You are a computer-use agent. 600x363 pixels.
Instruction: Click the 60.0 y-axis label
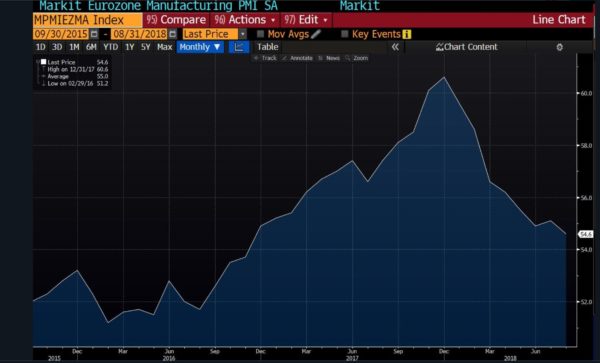pos(586,93)
